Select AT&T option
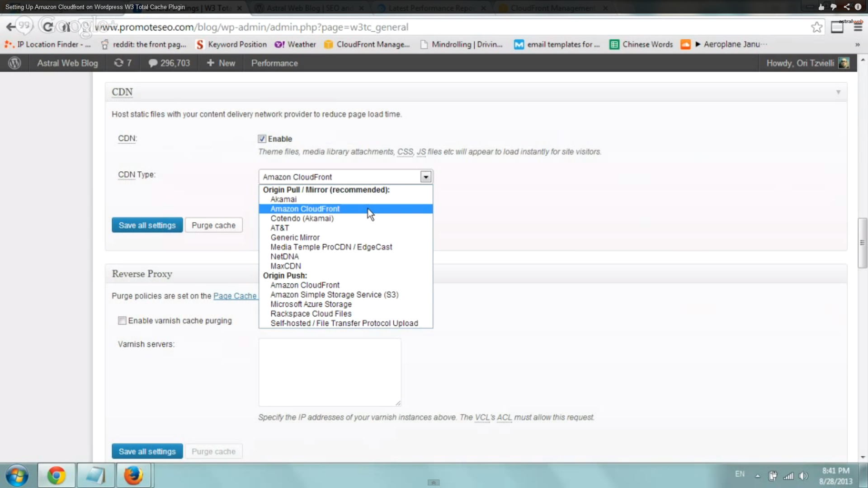The height and width of the screenshot is (488, 868). [x=345, y=228]
